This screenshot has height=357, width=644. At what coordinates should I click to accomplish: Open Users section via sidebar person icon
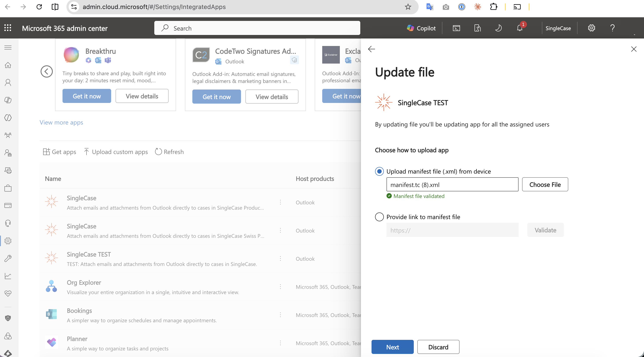click(x=8, y=82)
